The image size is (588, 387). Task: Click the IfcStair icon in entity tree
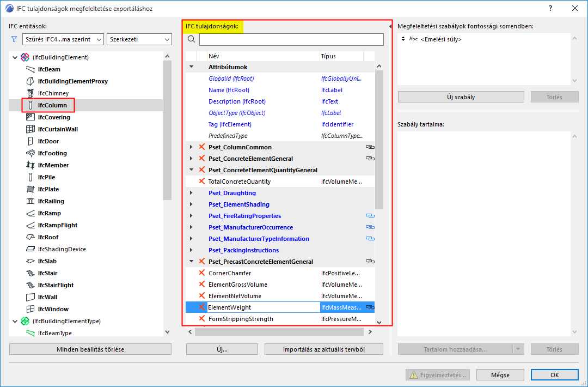(x=30, y=273)
